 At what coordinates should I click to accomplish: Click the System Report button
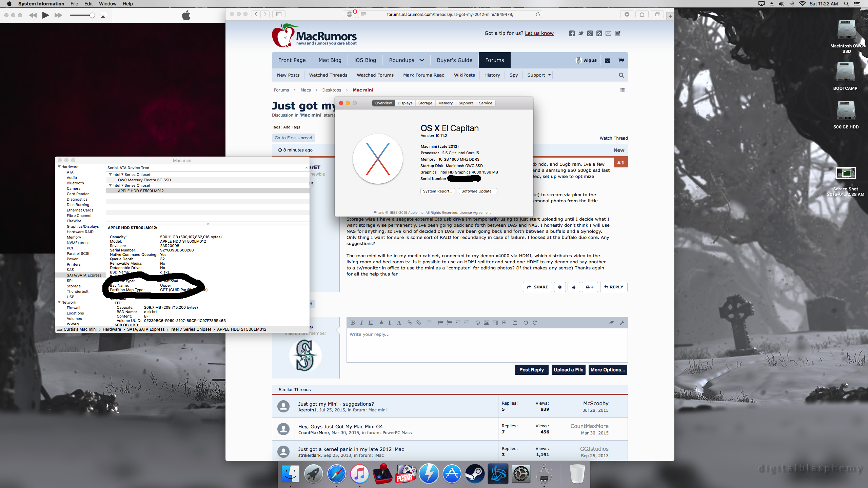[437, 191]
